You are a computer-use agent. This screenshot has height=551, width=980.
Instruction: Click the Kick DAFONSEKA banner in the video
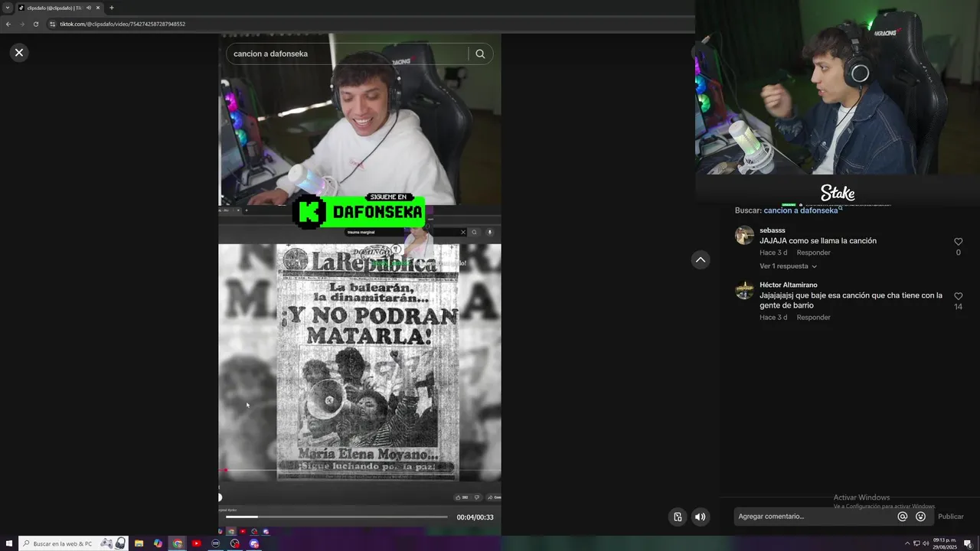358,211
